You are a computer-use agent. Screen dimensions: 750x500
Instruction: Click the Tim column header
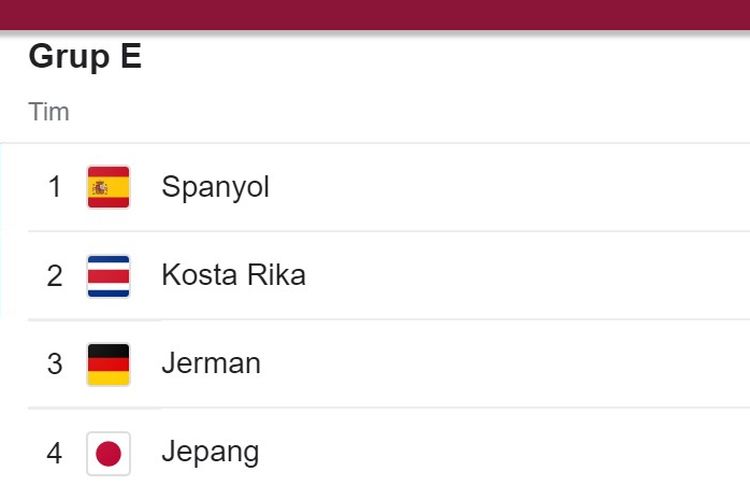(x=49, y=112)
